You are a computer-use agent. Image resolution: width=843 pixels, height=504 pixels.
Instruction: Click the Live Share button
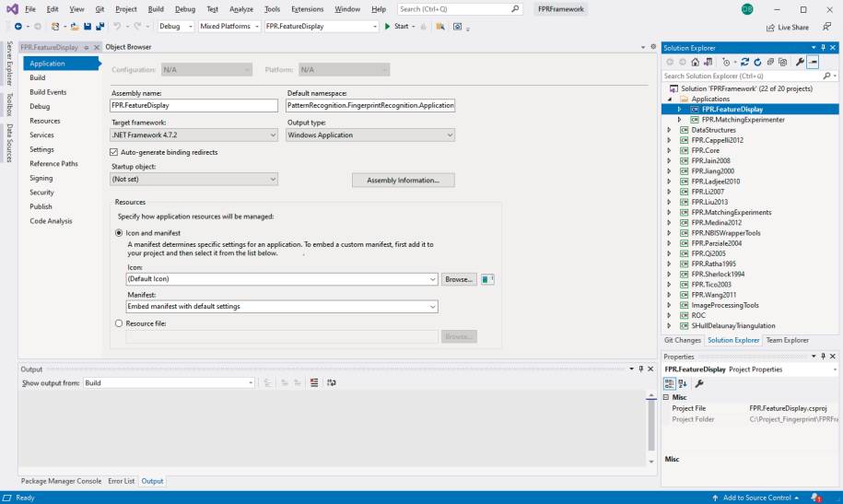788,28
